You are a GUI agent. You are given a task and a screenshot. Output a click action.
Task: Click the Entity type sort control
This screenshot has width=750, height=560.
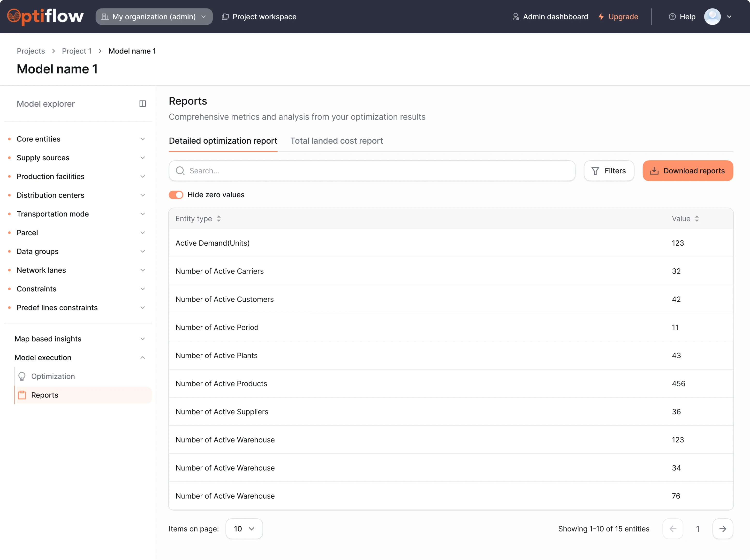[219, 219]
